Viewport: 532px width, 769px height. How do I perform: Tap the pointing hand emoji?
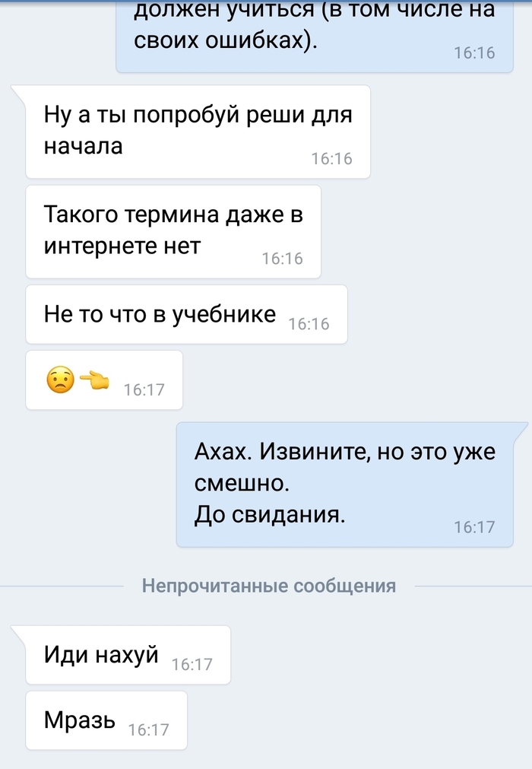pos(94,380)
